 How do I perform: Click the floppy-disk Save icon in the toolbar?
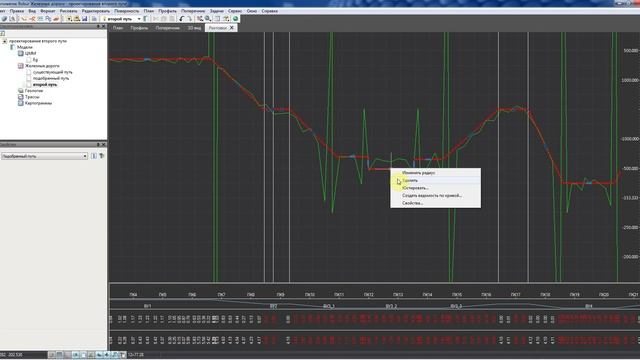click(84, 19)
